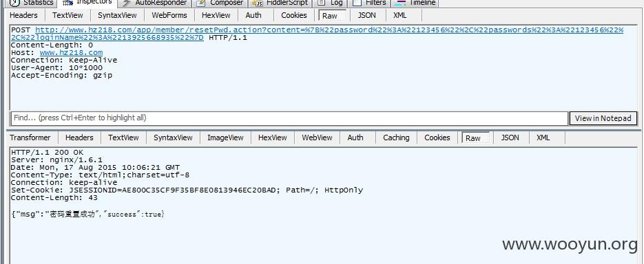This screenshot has height=264, width=644.
Task: Click the 'Accept-Encoding: gzip' request line
Action: (61, 76)
